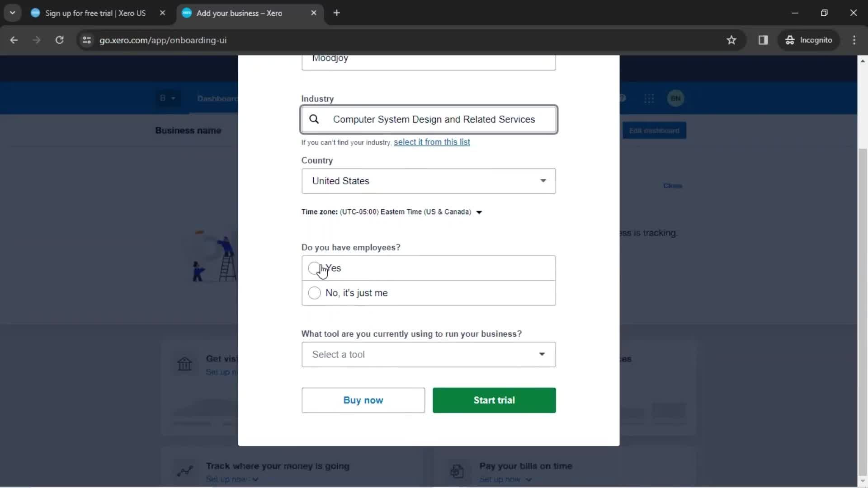Switch to the Sign up for free trial tab
The height and width of the screenshot is (488, 868).
[x=95, y=13]
